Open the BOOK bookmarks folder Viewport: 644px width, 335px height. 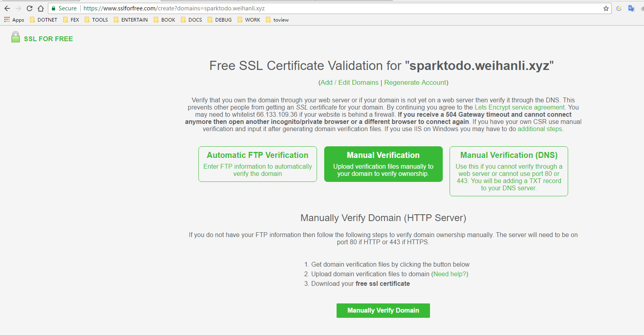(164, 20)
